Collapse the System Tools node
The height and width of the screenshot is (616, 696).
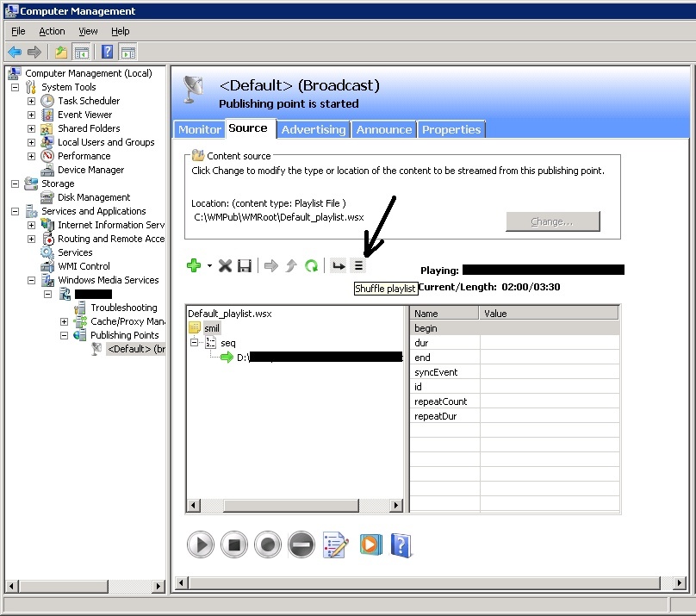tap(16, 87)
